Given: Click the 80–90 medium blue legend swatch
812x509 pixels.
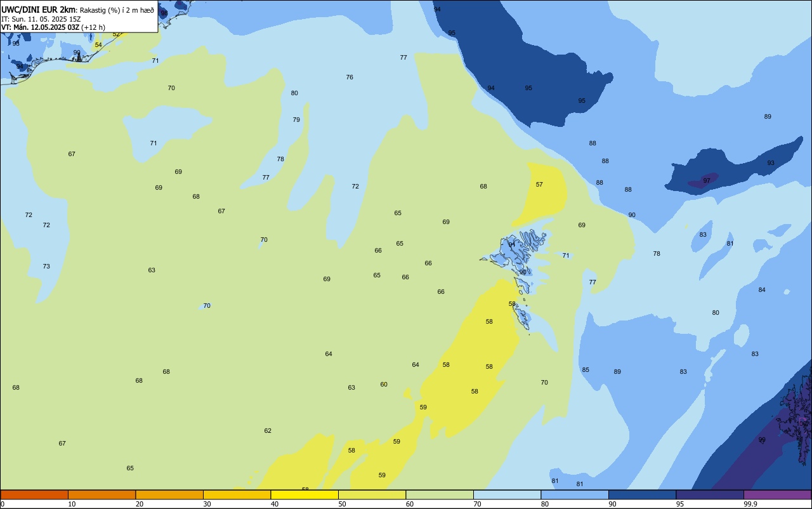Looking at the screenshot, I should (575, 494).
